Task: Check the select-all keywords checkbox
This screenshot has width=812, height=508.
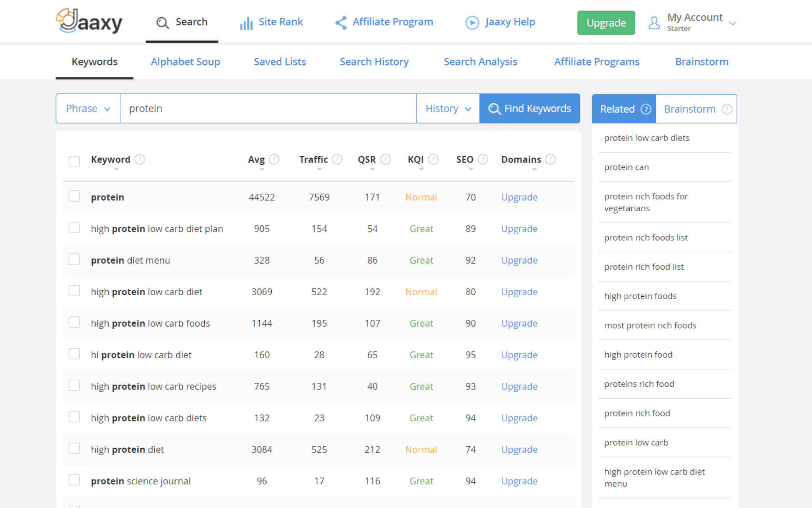Action: pyautogui.click(x=74, y=161)
